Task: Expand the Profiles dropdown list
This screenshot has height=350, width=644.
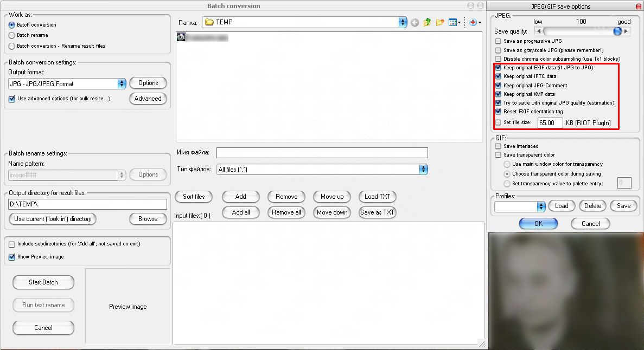Action: 541,206
